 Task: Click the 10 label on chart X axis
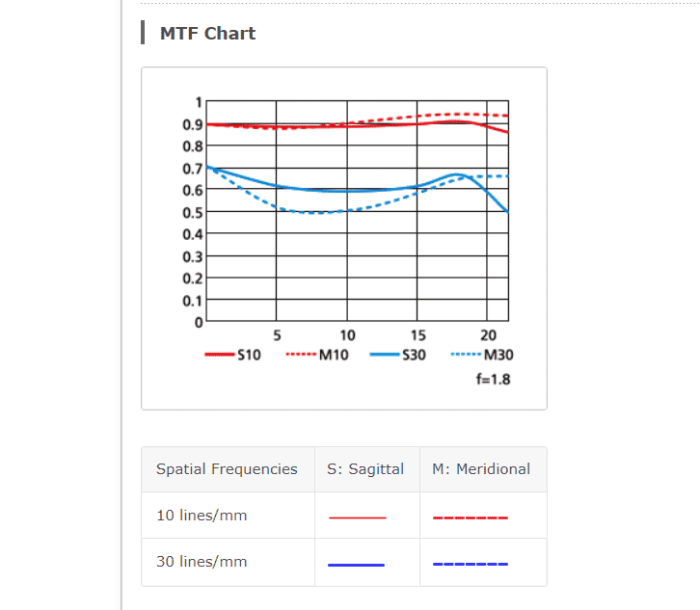pyautogui.click(x=347, y=335)
